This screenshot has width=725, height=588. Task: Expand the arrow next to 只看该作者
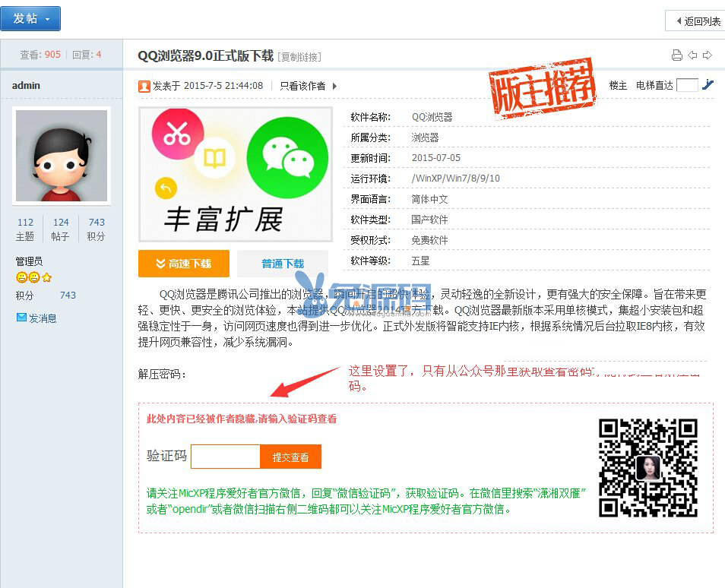(334, 86)
